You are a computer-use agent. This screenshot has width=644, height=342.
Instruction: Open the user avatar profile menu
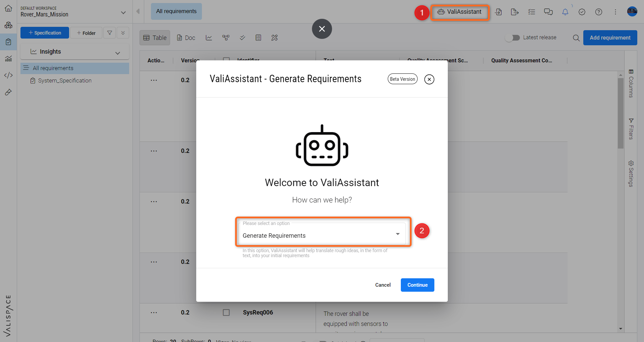[632, 11]
